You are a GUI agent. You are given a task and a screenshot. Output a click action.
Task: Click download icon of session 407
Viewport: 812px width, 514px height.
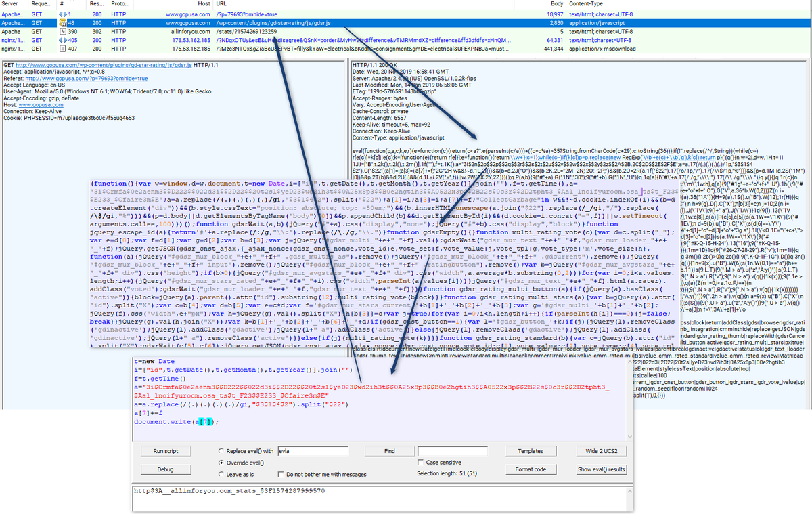click(62, 49)
